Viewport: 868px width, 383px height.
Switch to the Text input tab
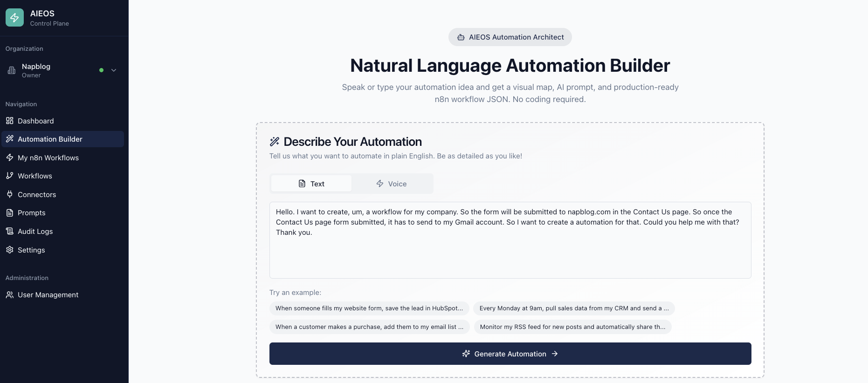tap(311, 184)
